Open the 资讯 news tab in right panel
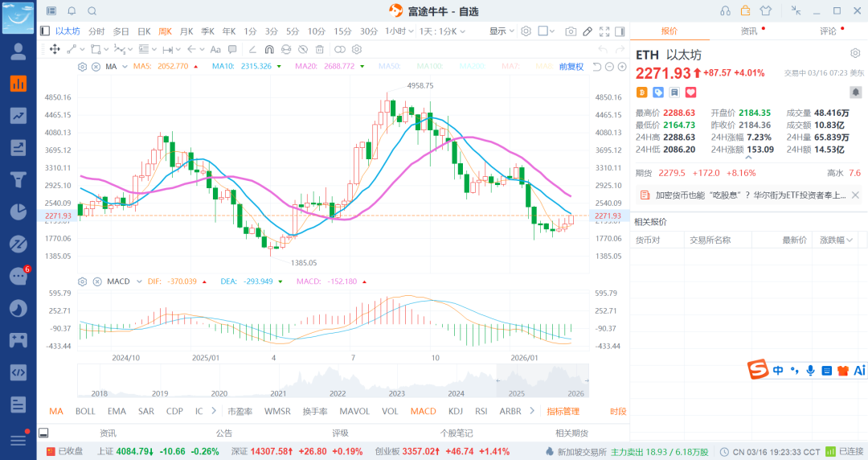Screen dimensions: 868x460 point(749,31)
